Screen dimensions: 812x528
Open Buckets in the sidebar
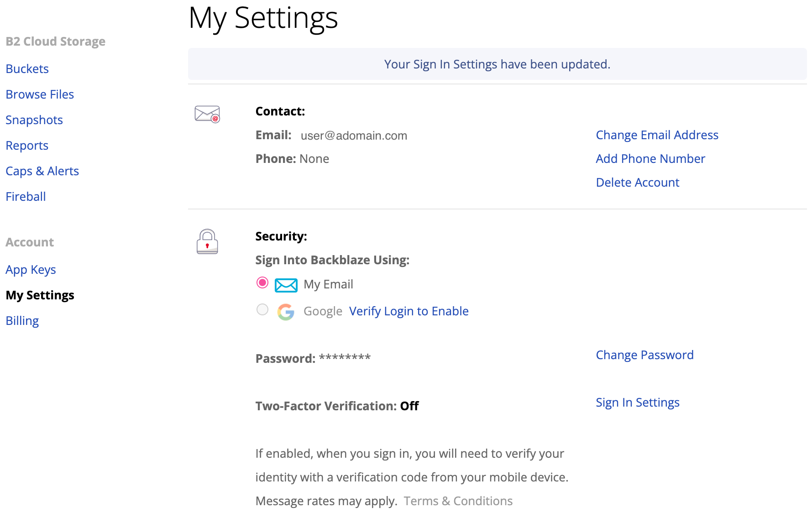27,69
